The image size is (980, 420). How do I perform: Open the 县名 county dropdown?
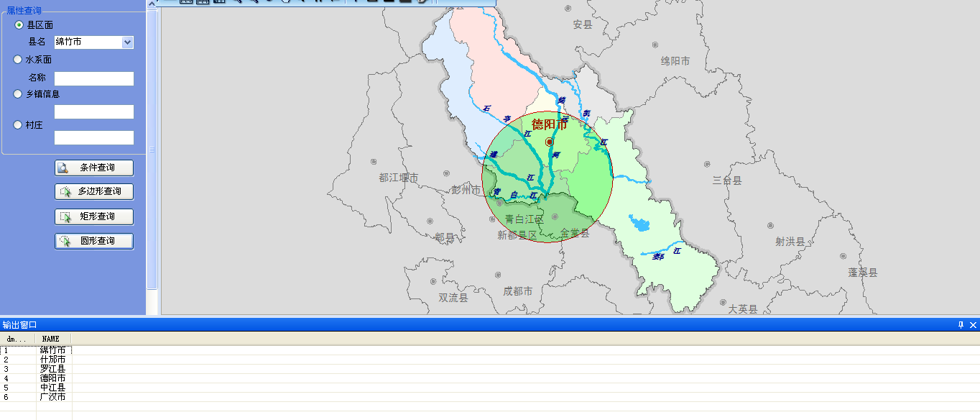pos(127,42)
